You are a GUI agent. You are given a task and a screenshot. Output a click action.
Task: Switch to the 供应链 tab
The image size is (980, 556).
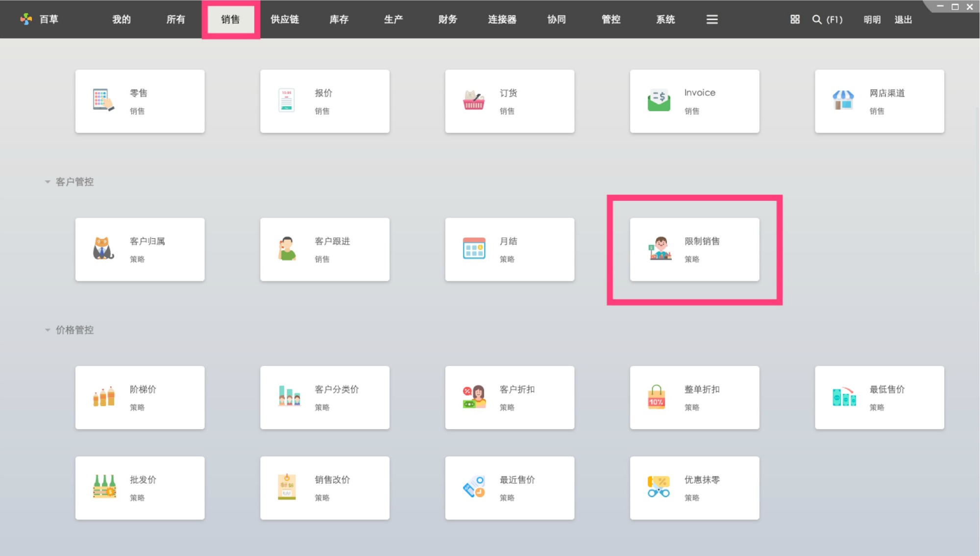[285, 20]
